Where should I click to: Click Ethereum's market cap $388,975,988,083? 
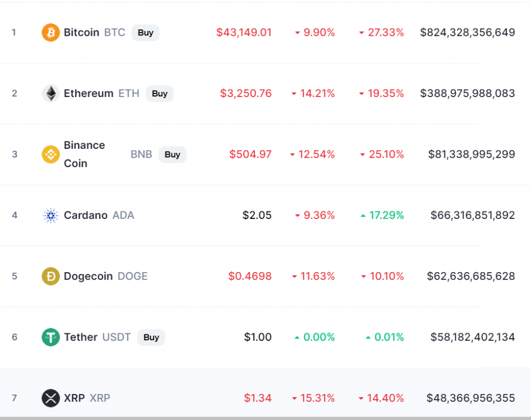tap(467, 93)
